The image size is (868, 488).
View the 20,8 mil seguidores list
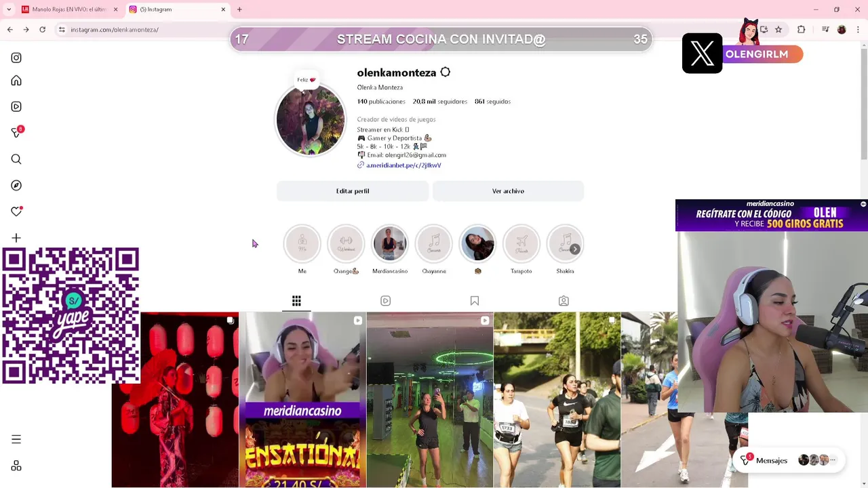pos(439,102)
